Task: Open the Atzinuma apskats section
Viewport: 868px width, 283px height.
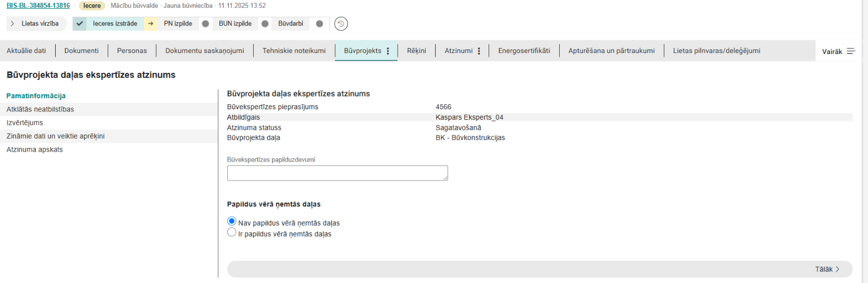Action: click(x=35, y=149)
